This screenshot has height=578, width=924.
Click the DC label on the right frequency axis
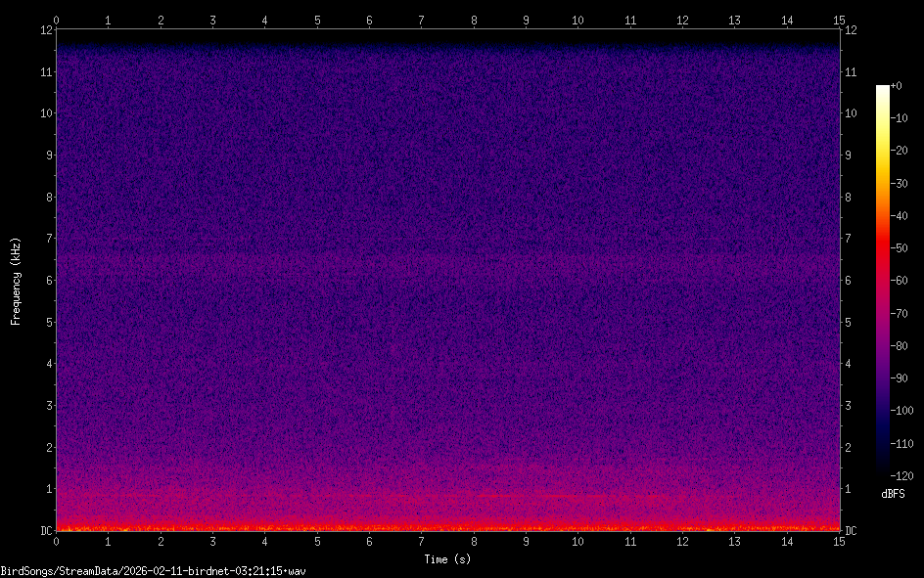tap(852, 531)
